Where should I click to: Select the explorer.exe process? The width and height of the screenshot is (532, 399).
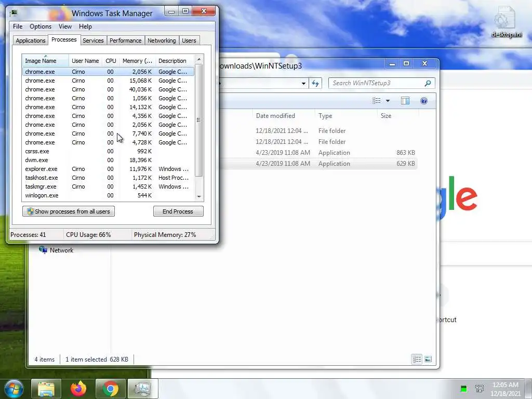point(108,169)
